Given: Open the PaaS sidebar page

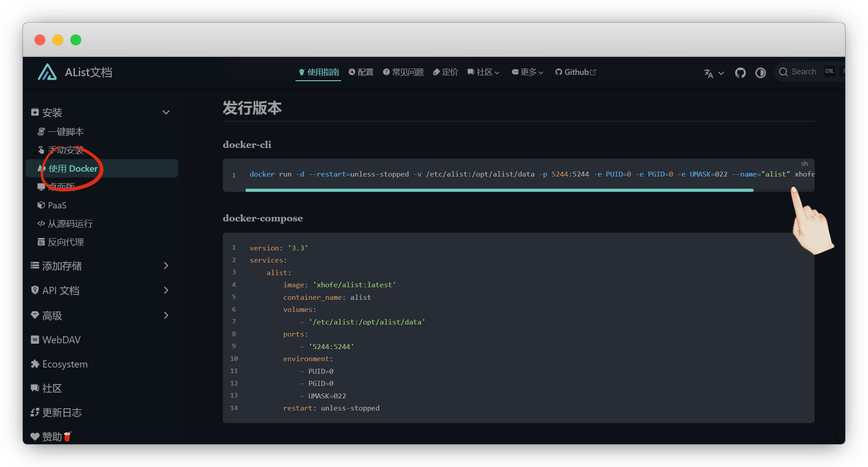Looking at the screenshot, I should pyautogui.click(x=57, y=205).
